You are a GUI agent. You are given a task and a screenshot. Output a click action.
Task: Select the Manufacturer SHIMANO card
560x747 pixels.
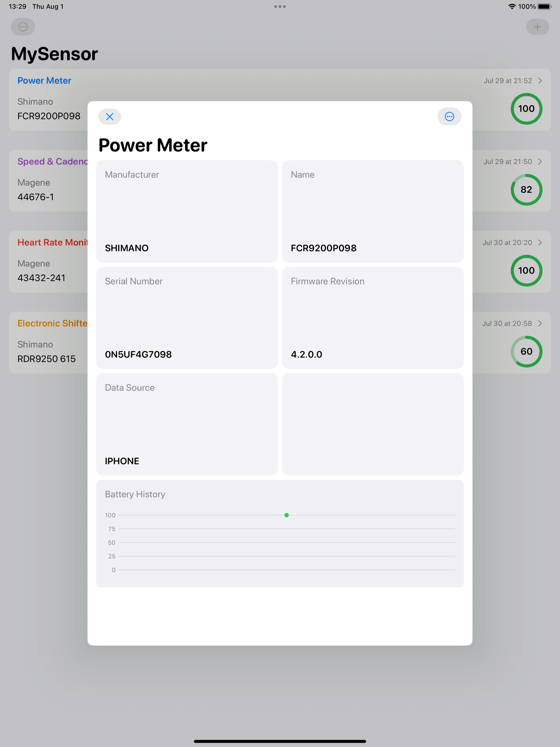pyautogui.click(x=187, y=211)
